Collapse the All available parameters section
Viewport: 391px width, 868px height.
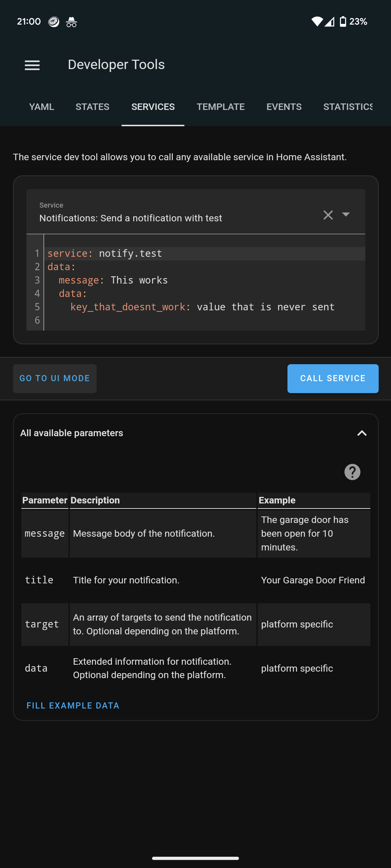[x=362, y=433]
